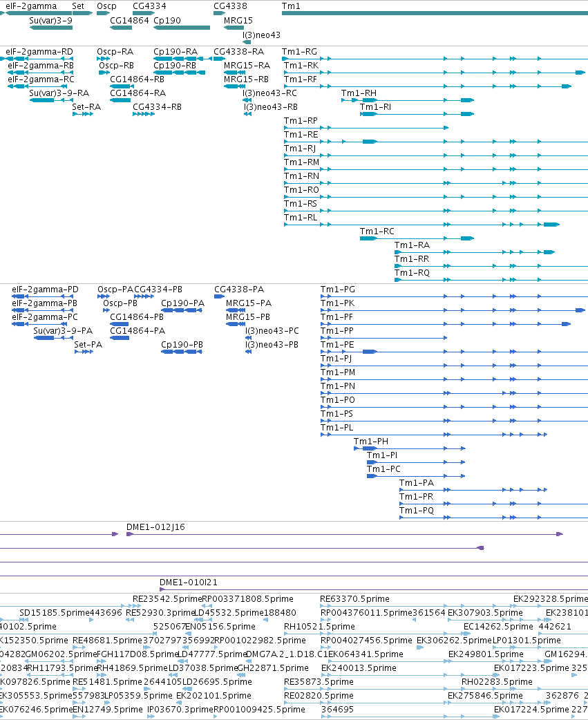This screenshot has width=588, height=720.
Task: Click BAC clone label DME1-010I21
Action: click(x=189, y=582)
